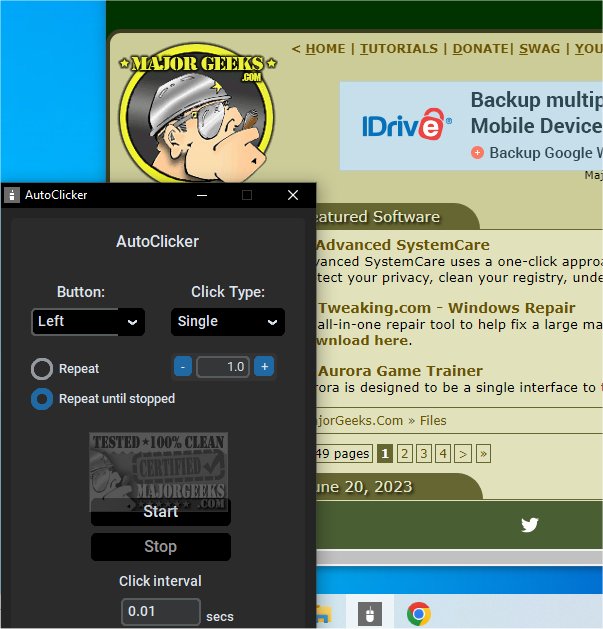Viewport: 603px width, 629px height.
Task: Jump to last page with » button
Action: (x=483, y=454)
